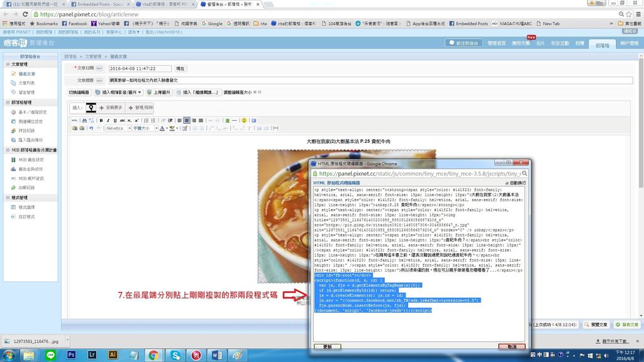Click inside the HTML source code textarea
The height and width of the screenshot is (362, 644).
click(419, 263)
